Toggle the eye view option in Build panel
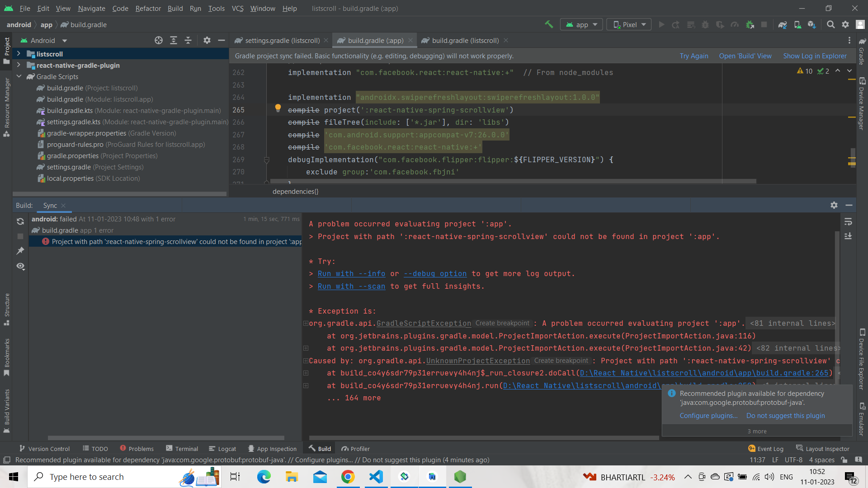The width and height of the screenshot is (868, 488). [20, 266]
